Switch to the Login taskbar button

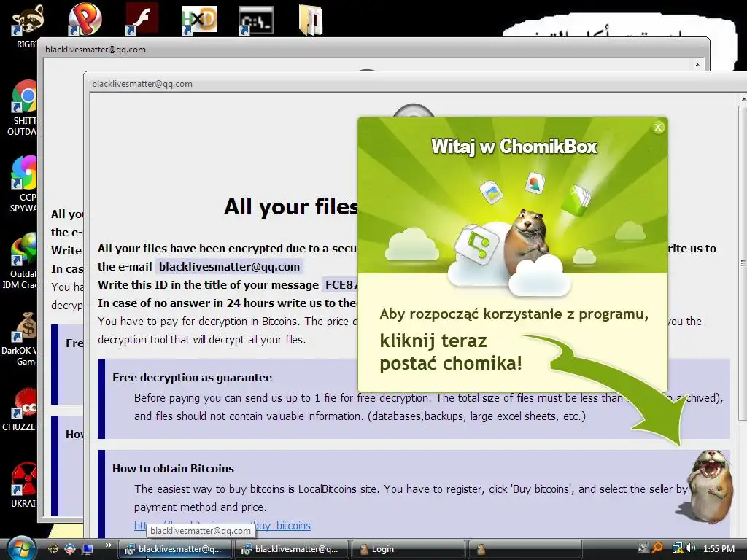[409, 549]
